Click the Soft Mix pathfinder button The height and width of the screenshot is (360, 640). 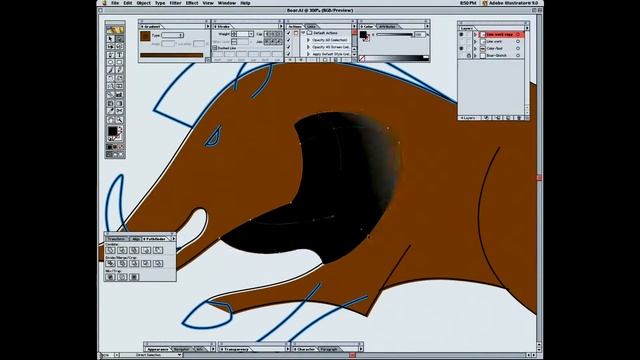[122, 277]
